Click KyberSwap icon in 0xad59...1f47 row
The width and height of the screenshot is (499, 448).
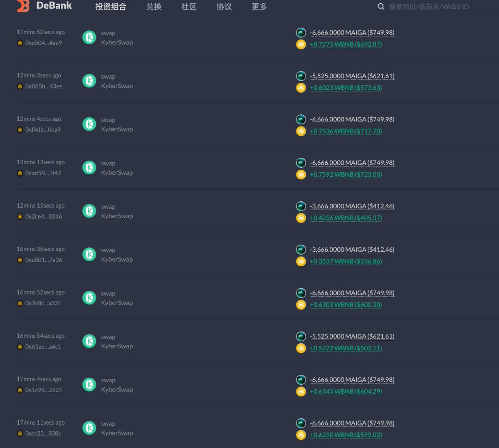89,168
